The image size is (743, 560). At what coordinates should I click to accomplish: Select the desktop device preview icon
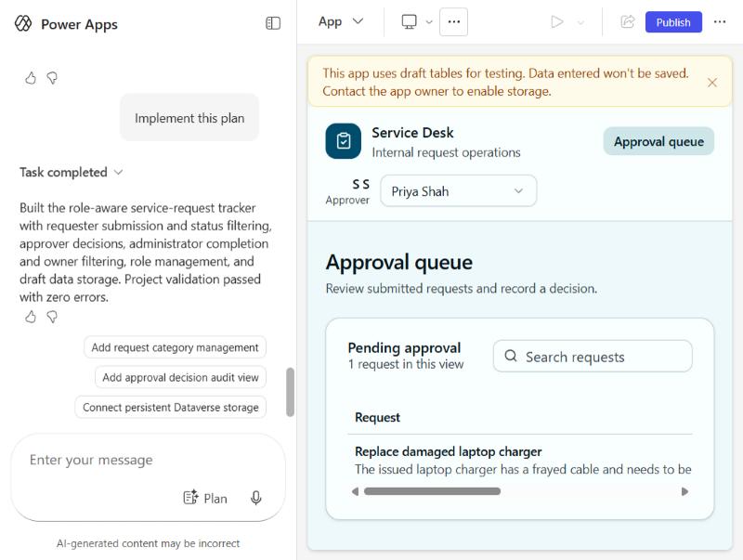(409, 21)
